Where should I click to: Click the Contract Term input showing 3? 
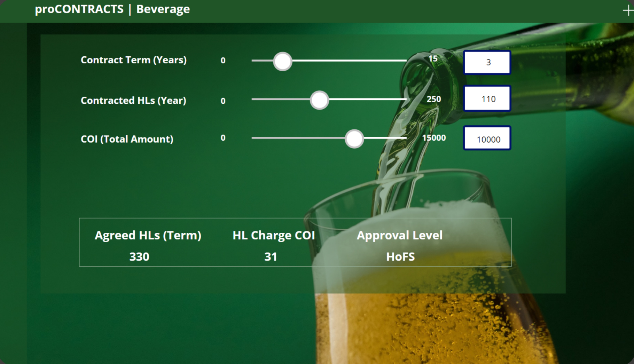click(487, 62)
